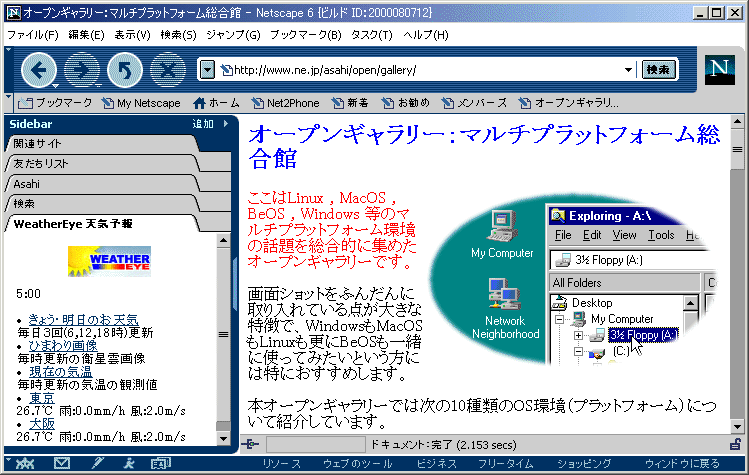The height and width of the screenshot is (475, 749).
Task: Follow the 現在の気温 link
Action: point(61,371)
